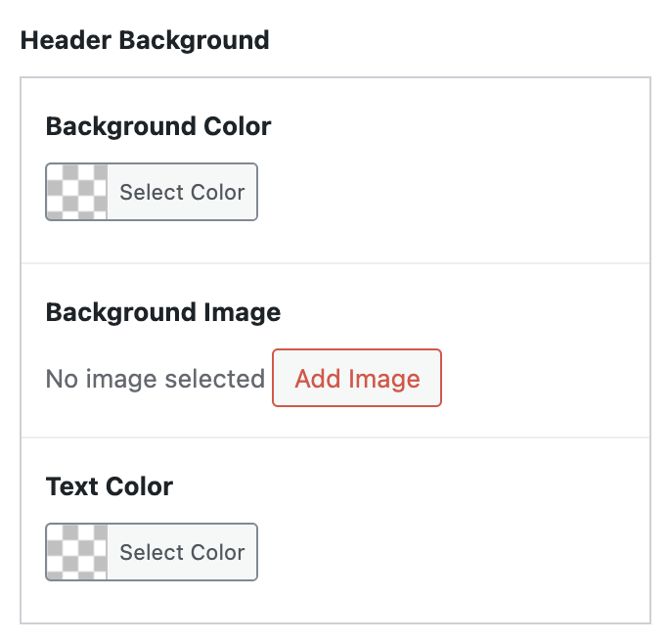The width and height of the screenshot is (669, 644).
Task: Click the Text Color transparent checkerboard swatch
Action: (x=77, y=552)
